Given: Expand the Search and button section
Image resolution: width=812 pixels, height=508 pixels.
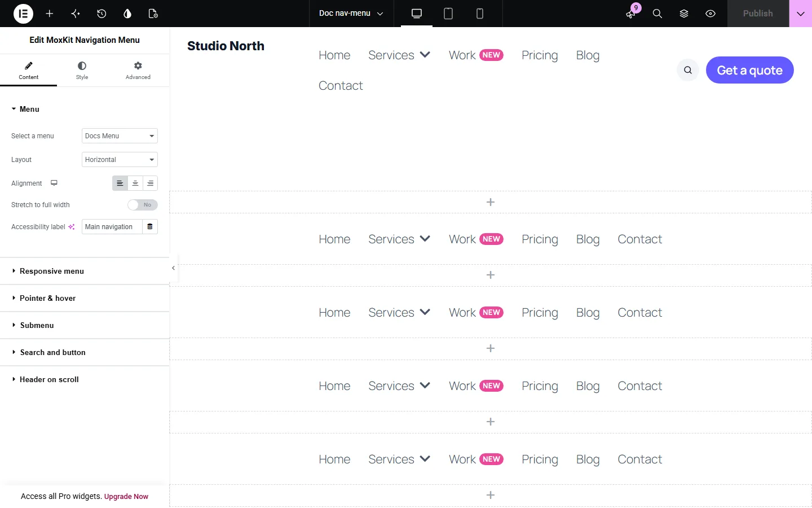Looking at the screenshot, I should click(85, 352).
